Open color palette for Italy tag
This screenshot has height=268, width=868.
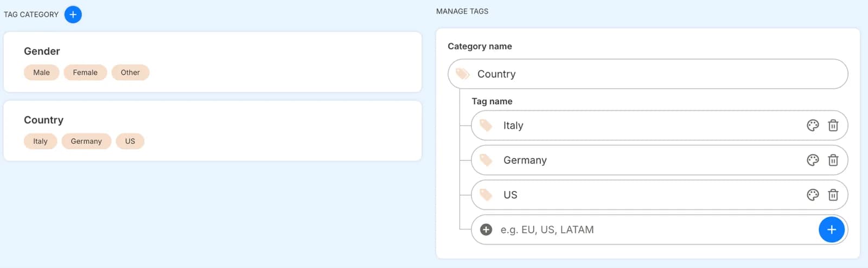point(813,125)
